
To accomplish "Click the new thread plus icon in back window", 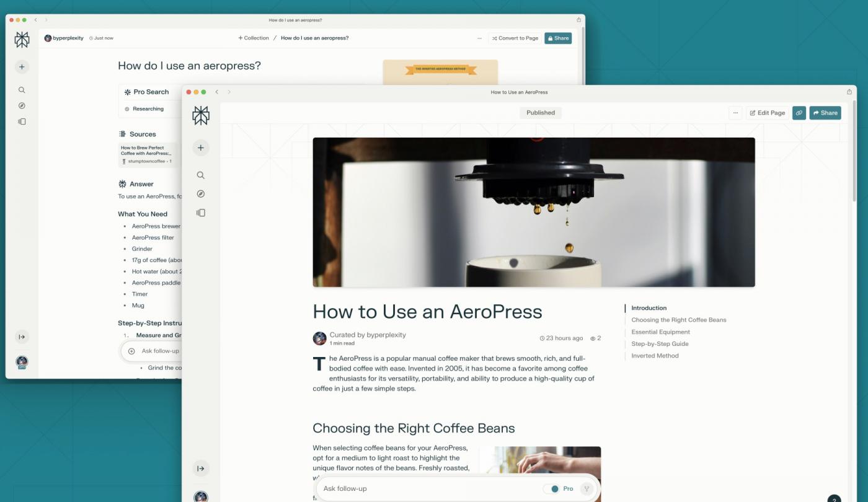I will point(22,67).
